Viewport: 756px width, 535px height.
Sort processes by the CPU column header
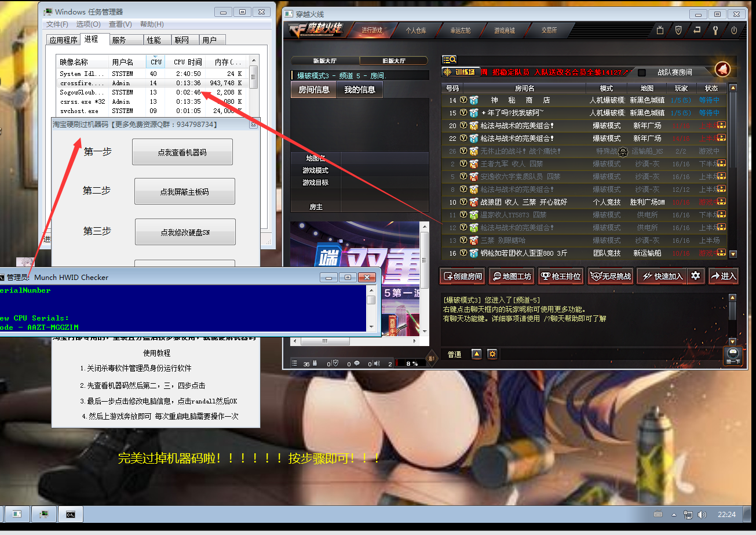156,62
